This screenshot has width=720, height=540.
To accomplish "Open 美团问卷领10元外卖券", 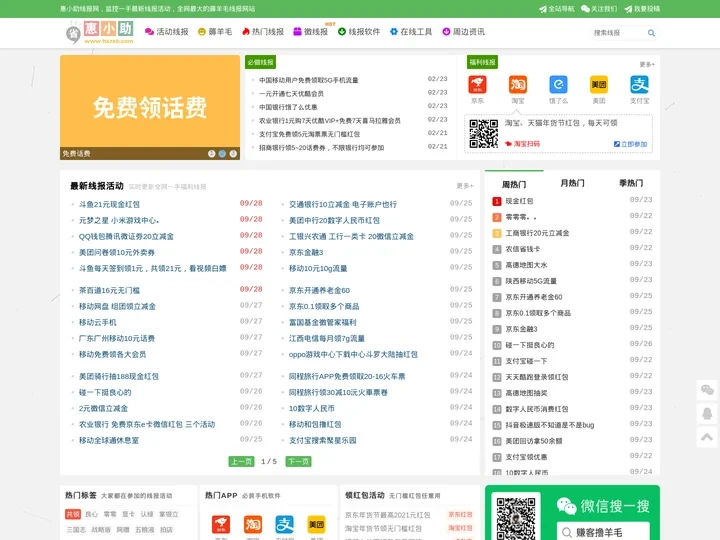I will pyautogui.click(x=117, y=253).
